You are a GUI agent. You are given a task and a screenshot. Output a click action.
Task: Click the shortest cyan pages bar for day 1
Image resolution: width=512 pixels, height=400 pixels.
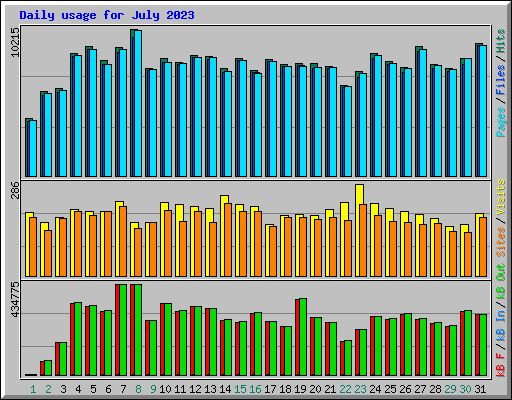[x=33, y=148]
